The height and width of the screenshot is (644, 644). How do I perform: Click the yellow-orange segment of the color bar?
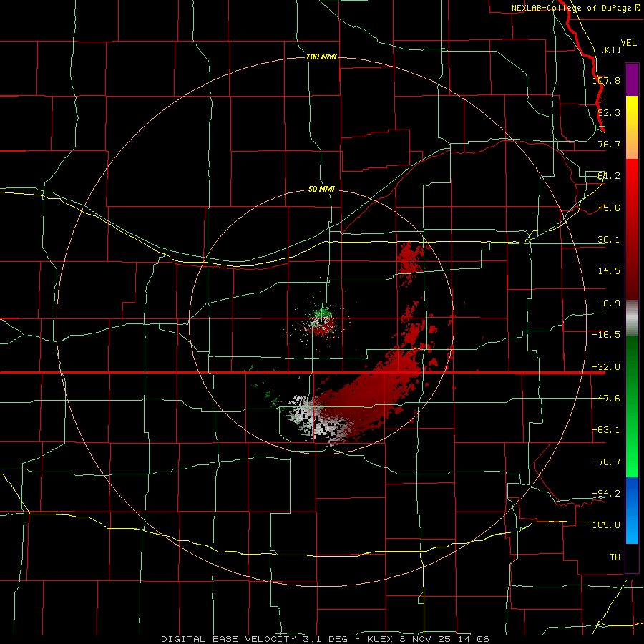pyautogui.click(x=632, y=127)
